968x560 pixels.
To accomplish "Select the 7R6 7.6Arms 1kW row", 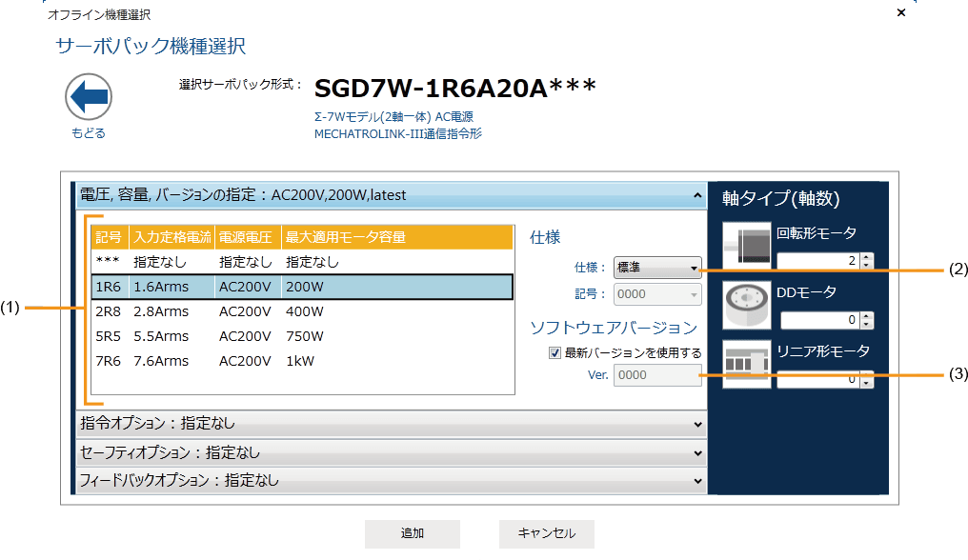I will [302, 361].
